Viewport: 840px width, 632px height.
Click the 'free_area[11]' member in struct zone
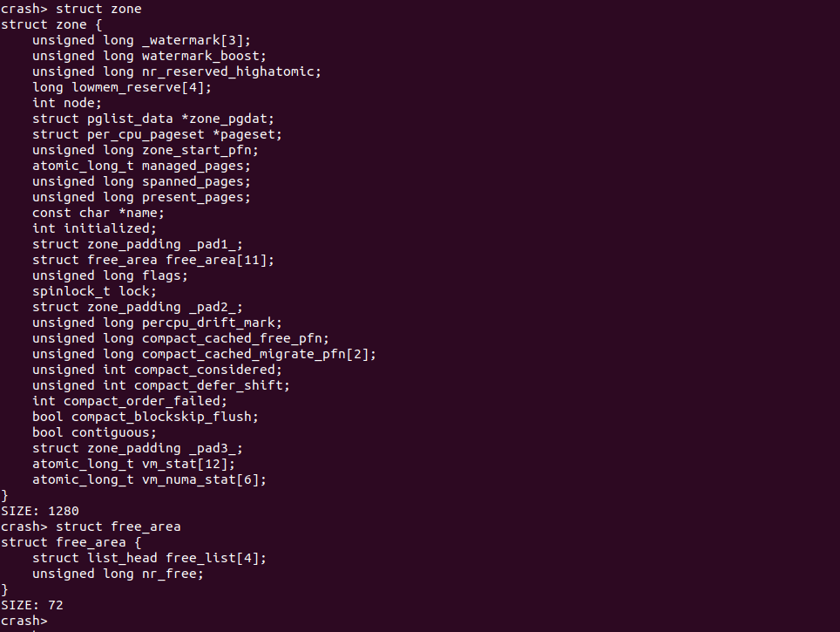click(x=220, y=260)
